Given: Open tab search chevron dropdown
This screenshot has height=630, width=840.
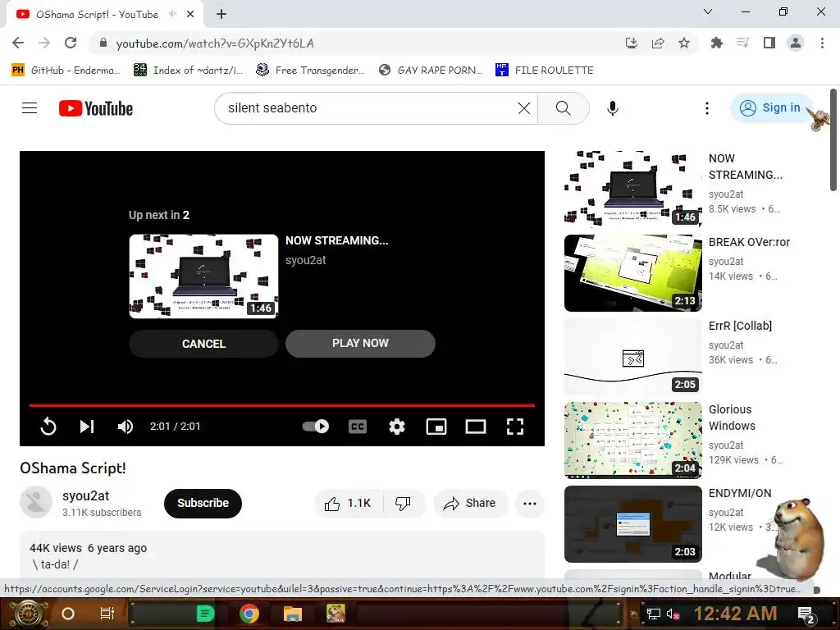Looking at the screenshot, I should tap(708, 11).
